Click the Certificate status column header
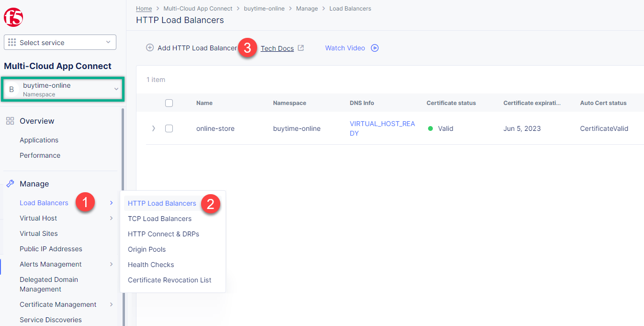The width and height of the screenshot is (644, 326). (x=451, y=103)
